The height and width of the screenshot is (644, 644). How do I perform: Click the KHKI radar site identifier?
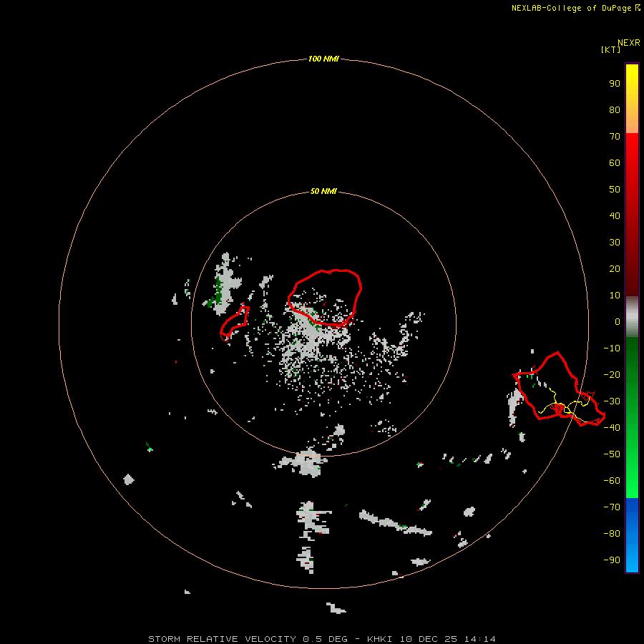click(379, 639)
